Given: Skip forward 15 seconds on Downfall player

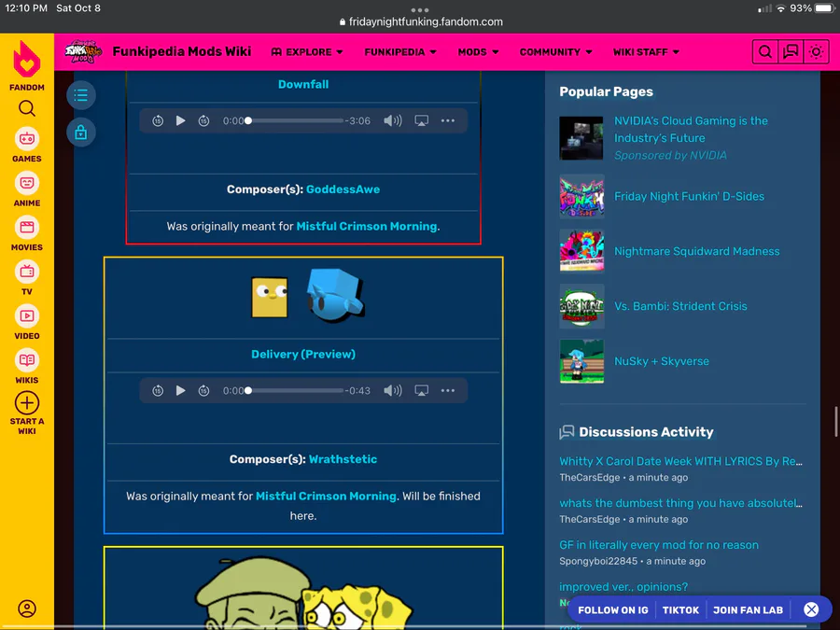Looking at the screenshot, I should tap(203, 120).
